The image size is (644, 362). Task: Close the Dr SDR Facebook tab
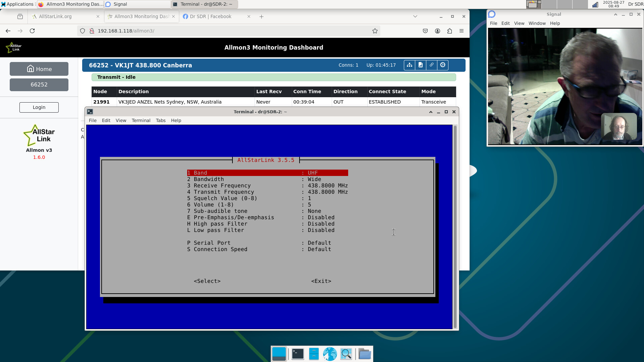tap(249, 16)
